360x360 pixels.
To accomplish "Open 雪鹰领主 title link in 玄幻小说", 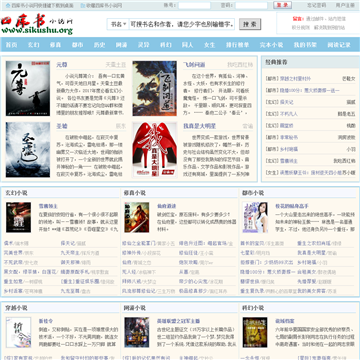I will coord(48,206).
